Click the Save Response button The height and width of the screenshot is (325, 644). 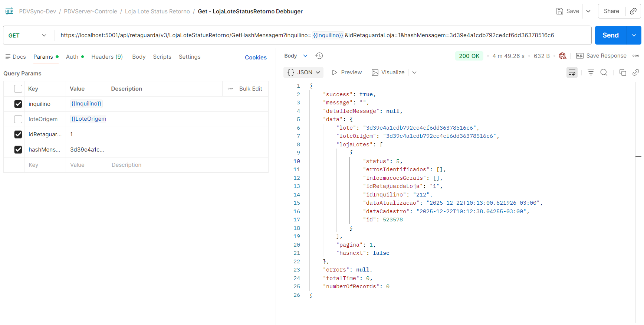click(601, 56)
